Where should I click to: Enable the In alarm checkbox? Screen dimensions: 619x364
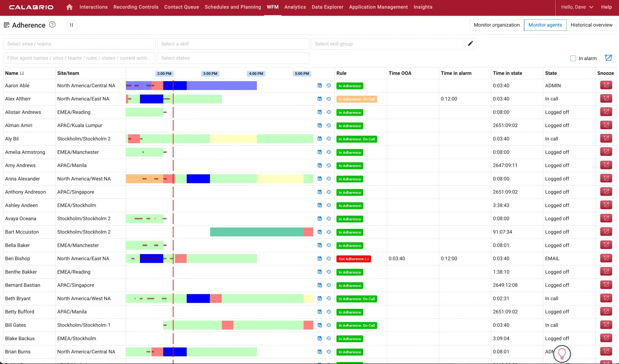point(573,58)
